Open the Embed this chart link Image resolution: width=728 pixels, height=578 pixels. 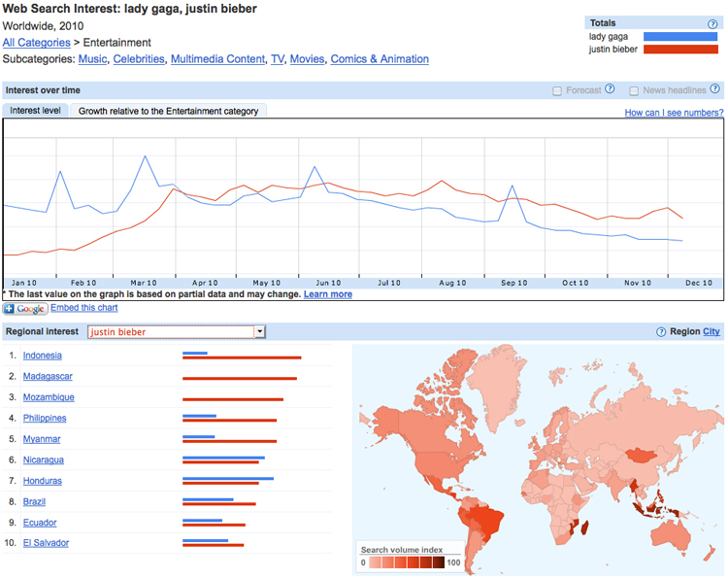coord(84,308)
